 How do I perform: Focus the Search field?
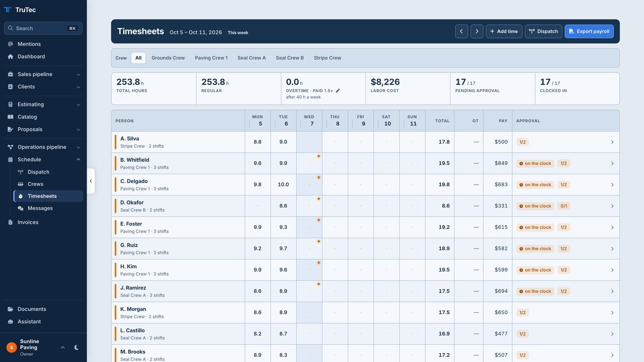(43, 28)
